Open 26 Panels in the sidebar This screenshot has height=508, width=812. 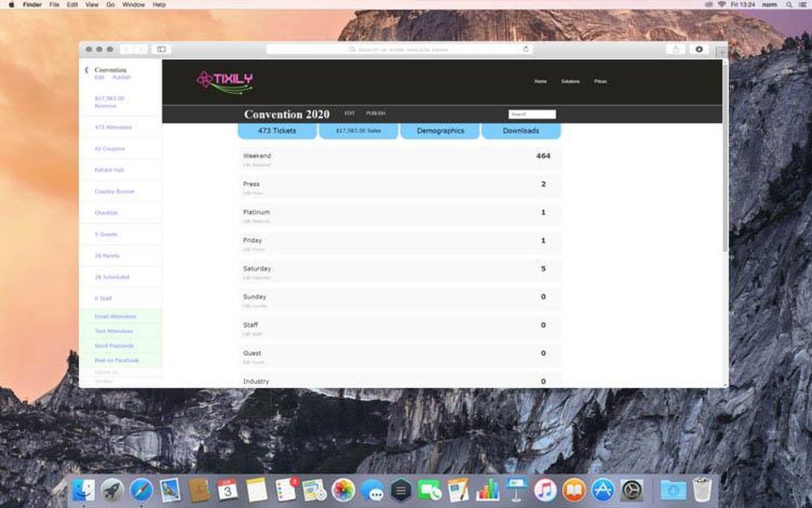click(106, 255)
